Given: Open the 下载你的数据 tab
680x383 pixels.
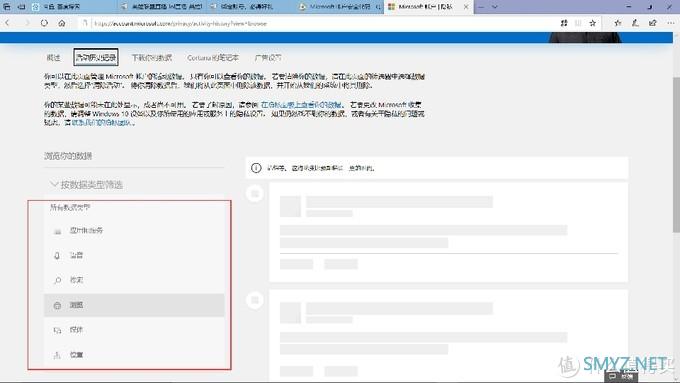Looking at the screenshot, I should (x=152, y=57).
